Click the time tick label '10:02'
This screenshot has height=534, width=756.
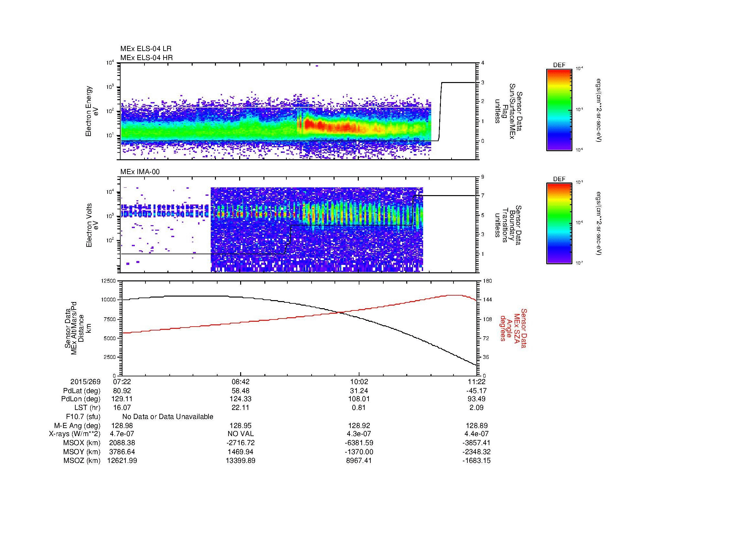tap(359, 382)
